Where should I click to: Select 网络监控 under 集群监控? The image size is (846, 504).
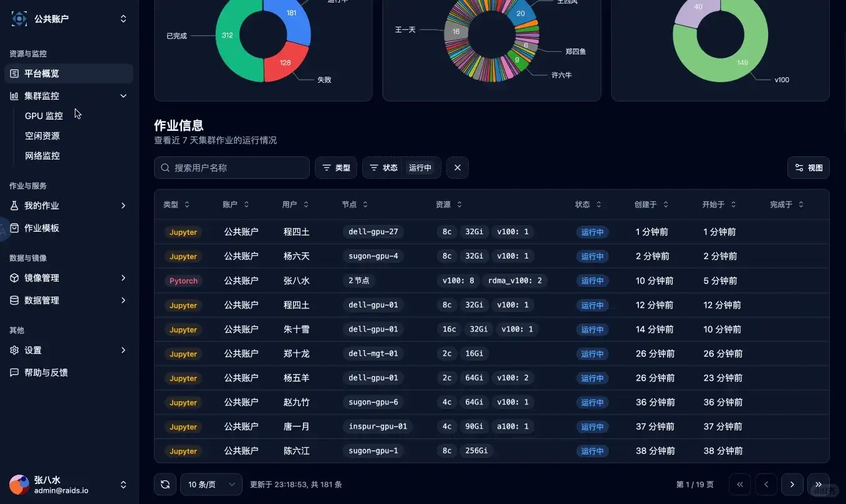coord(42,155)
